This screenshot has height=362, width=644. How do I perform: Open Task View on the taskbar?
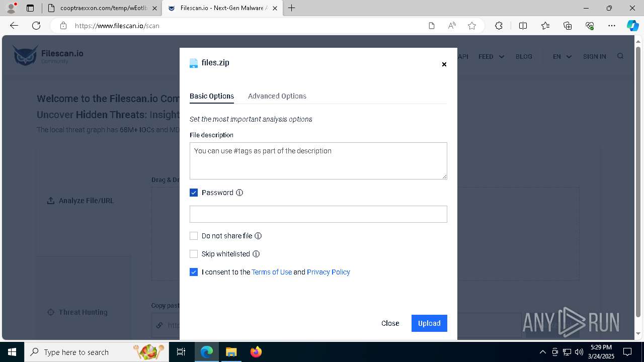(x=181, y=352)
